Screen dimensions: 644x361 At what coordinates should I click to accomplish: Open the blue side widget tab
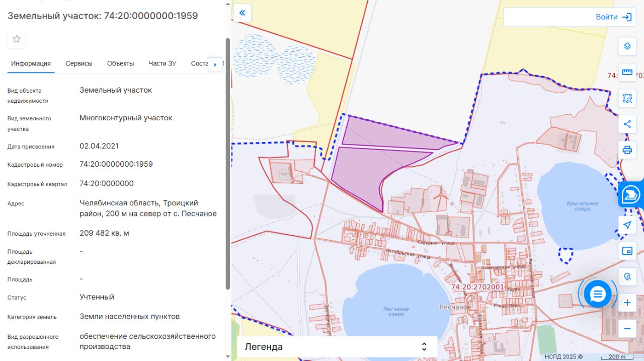[631, 194]
